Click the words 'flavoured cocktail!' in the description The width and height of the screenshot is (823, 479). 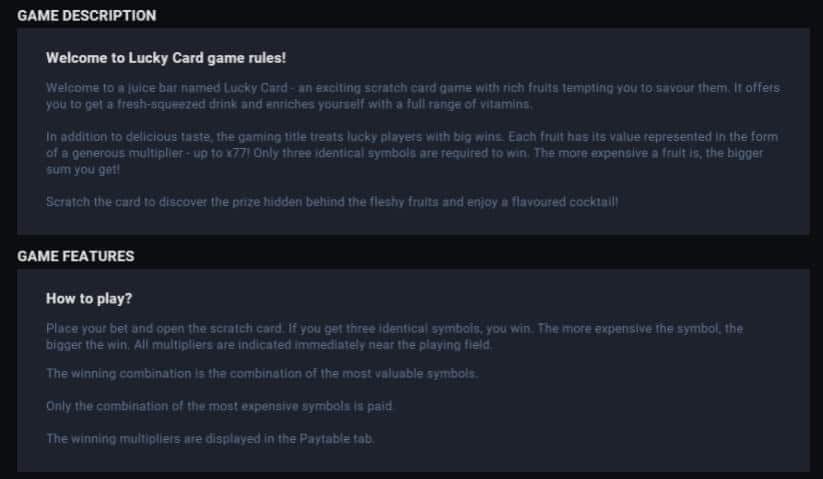[565, 202]
